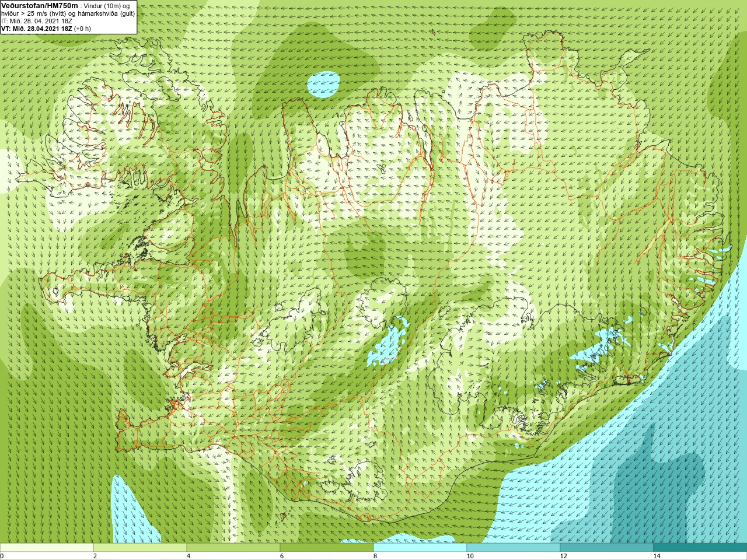Image resolution: width=747 pixels, height=560 pixels.
Task: Click the 'Vindur (10m) og' caption text
Action: point(107,6)
